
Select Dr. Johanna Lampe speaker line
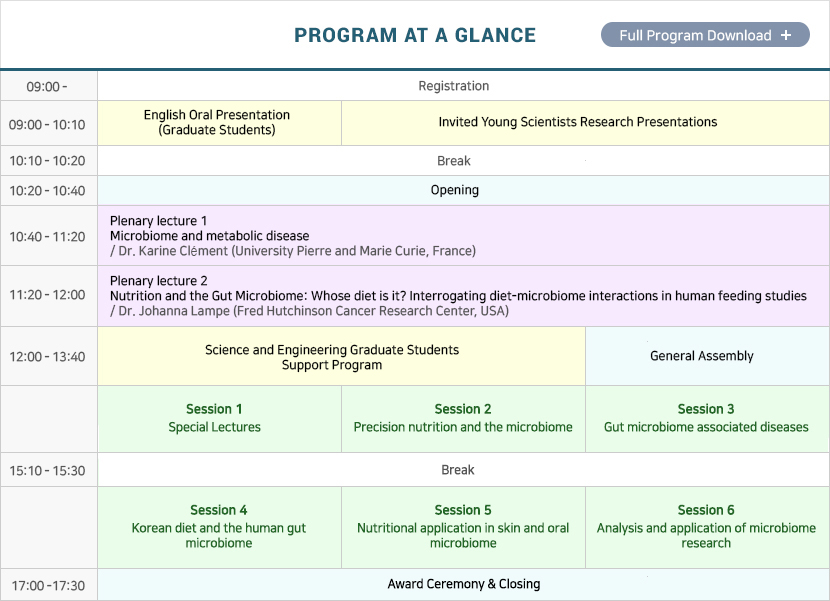click(x=309, y=311)
